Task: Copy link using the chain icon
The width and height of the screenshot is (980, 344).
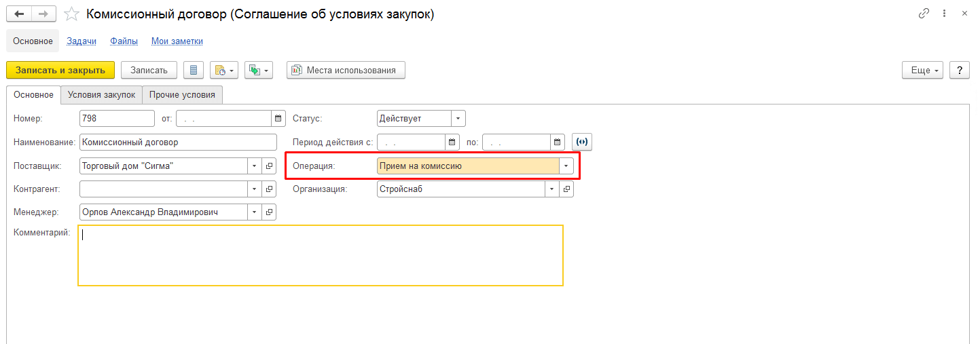Action: (x=924, y=14)
